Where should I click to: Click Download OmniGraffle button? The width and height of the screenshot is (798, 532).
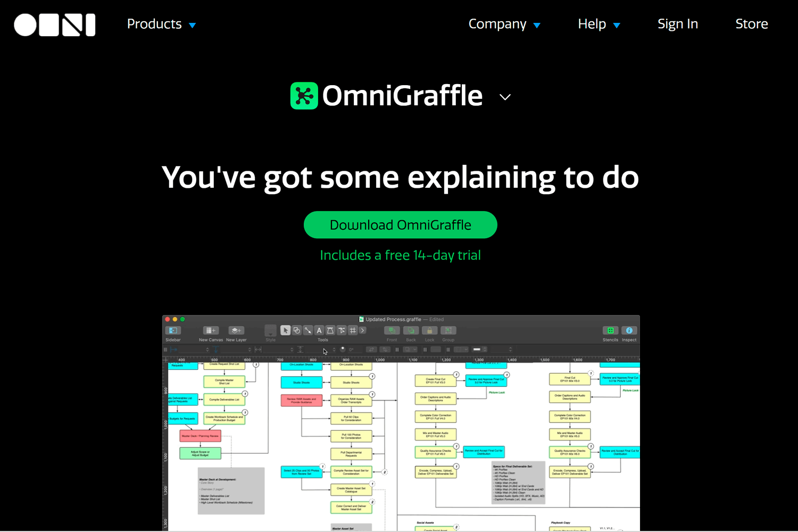point(401,225)
